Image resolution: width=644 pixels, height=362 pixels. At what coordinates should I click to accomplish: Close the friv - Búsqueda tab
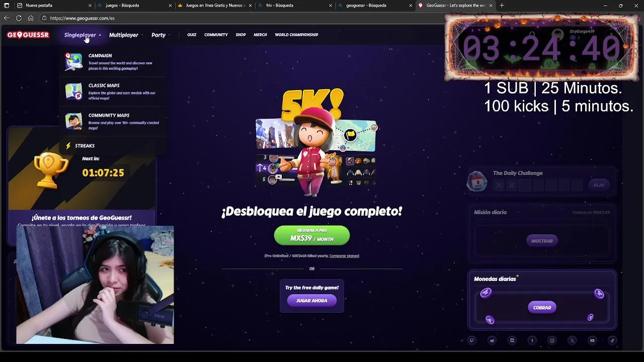tap(331, 6)
